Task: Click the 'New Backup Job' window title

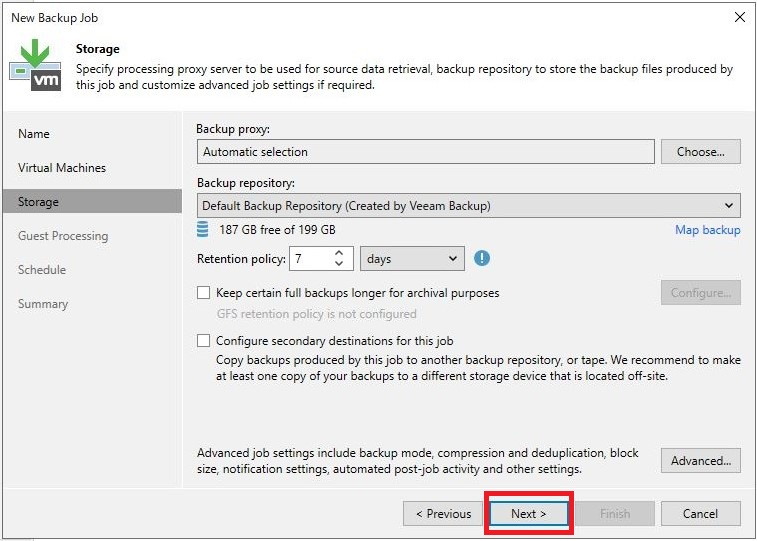Action: pos(55,18)
